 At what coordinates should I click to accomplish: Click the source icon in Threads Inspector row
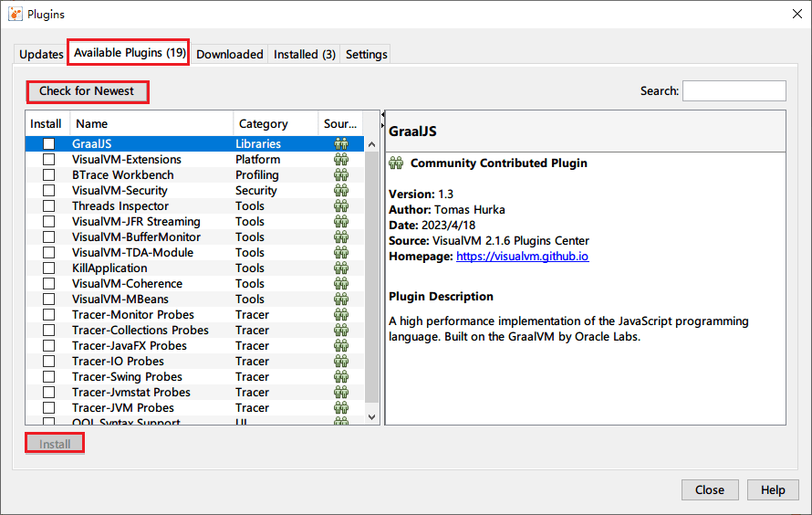click(340, 206)
